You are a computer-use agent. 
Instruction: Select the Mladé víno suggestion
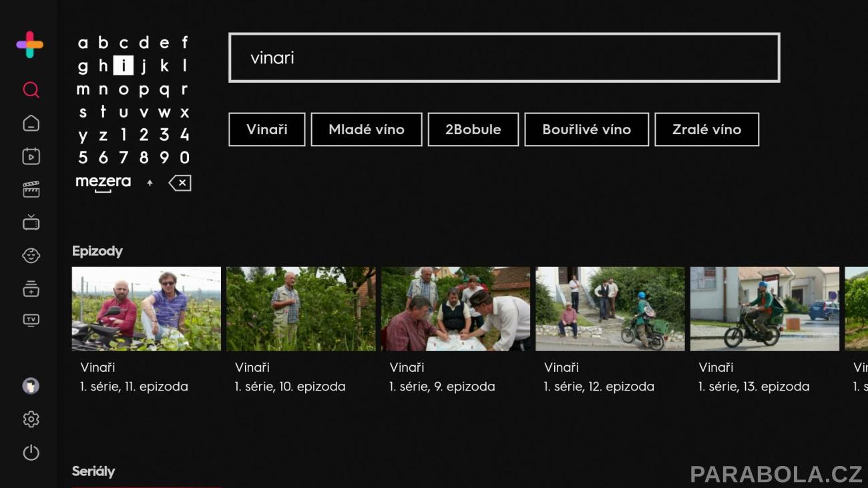(367, 130)
